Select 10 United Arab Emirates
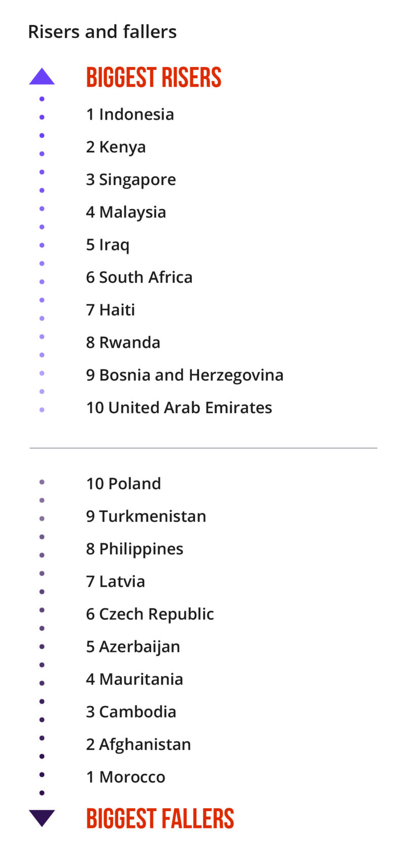This screenshot has height=868, width=406. (x=179, y=408)
